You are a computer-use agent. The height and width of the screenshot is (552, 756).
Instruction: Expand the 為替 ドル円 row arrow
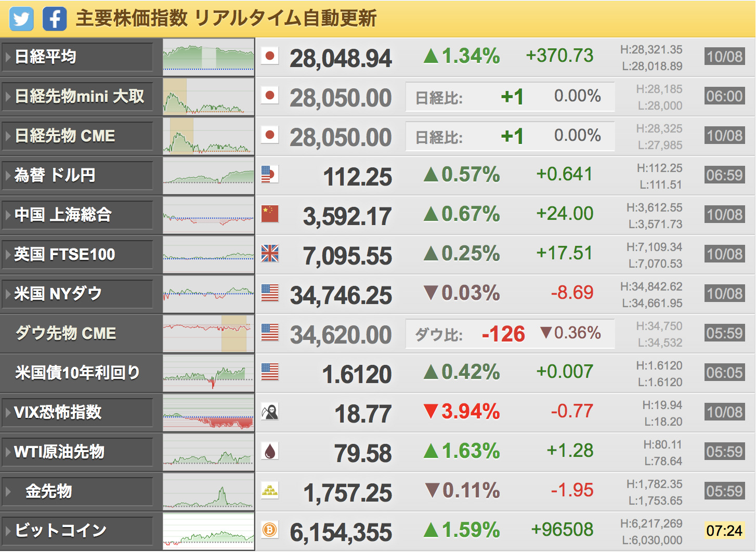click(x=8, y=175)
